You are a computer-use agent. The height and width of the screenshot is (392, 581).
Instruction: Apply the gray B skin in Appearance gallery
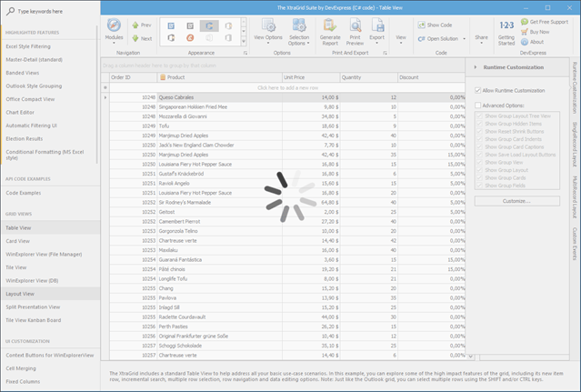coord(190,26)
